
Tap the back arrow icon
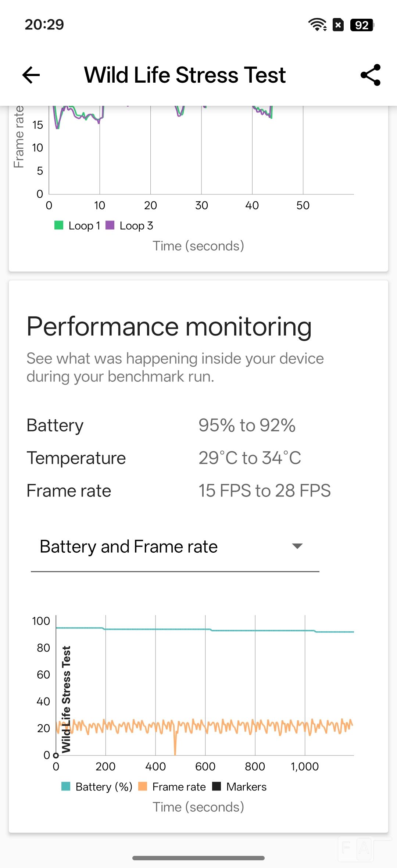pos(31,75)
